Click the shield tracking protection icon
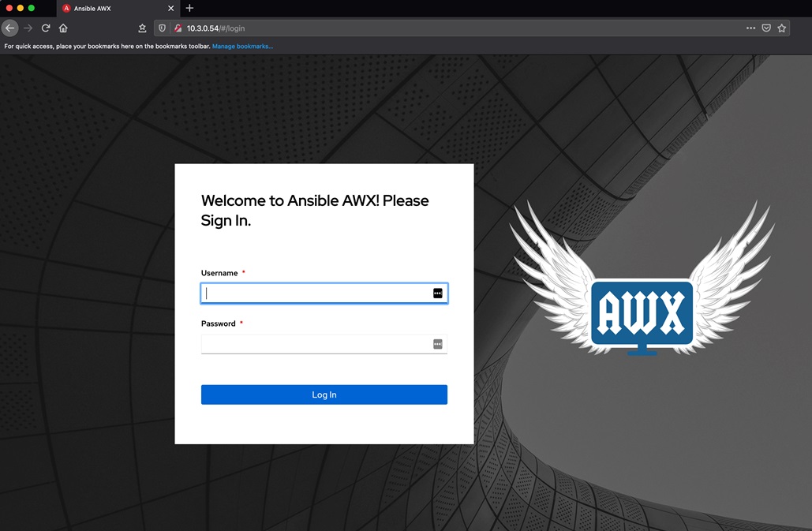Viewport: 812px width, 531px height. click(161, 28)
